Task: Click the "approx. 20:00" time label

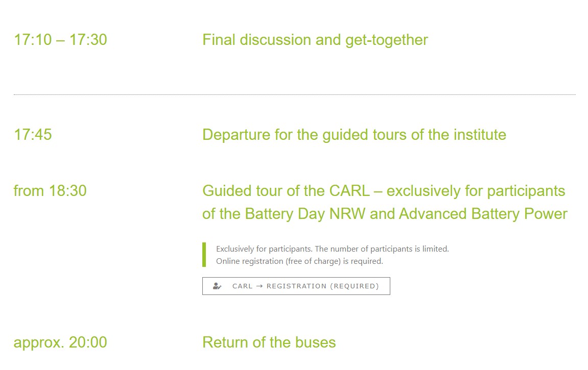Action: (60, 342)
